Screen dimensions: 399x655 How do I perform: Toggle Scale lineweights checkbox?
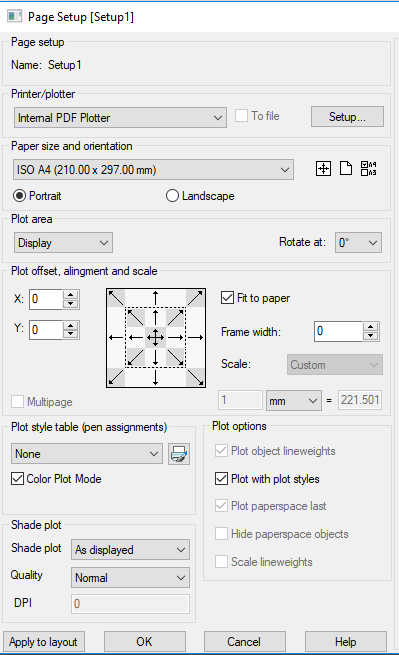point(221,562)
